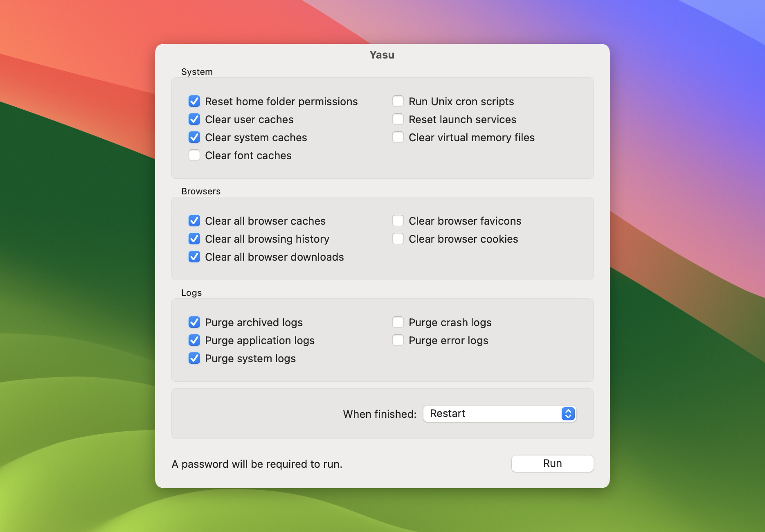This screenshot has width=765, height=532.
Task: Uncheck Clear system caches
Action: click(x=194, y=137)
